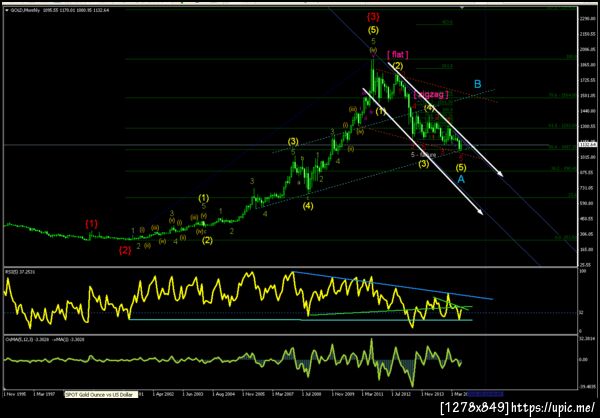This screenshot has width=600, height=418.
Task: Select the blue descending RSI trendline
Action: [x=392, y=285]
